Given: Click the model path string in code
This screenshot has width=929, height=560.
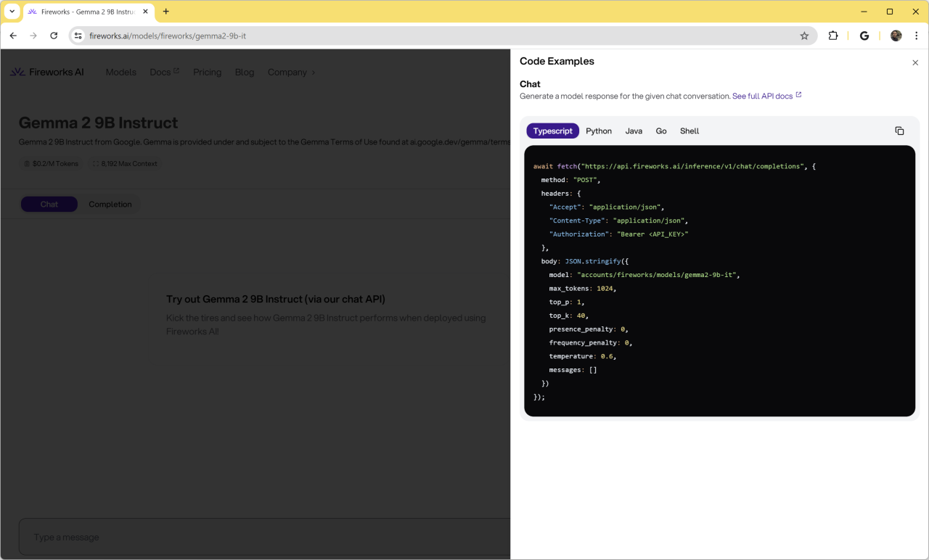Looking at the screenshot, I should (x=656, y=275).
